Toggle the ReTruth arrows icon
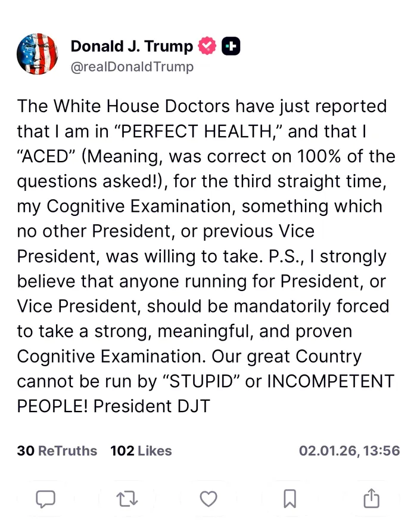This screenshot has height=532, width=417. coord(127,499)
